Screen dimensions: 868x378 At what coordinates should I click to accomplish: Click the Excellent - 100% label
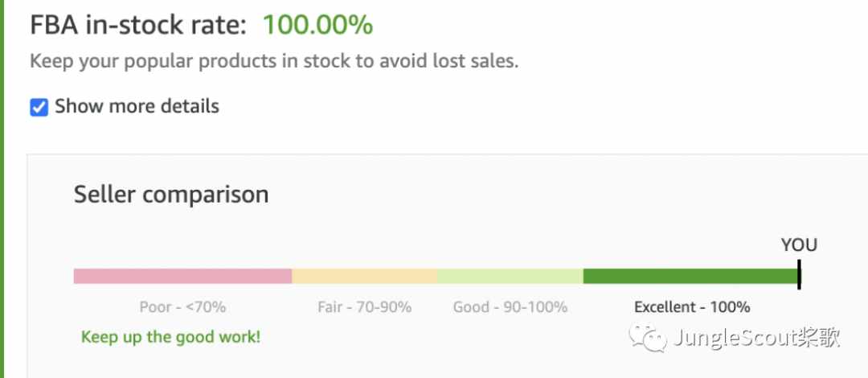point(692,307)
